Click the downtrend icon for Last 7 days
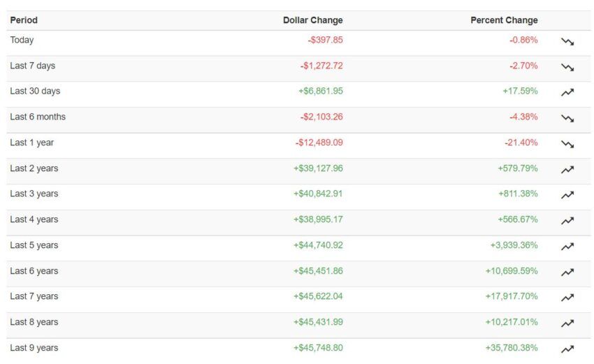Screen dimensions: 594x364 567,67
